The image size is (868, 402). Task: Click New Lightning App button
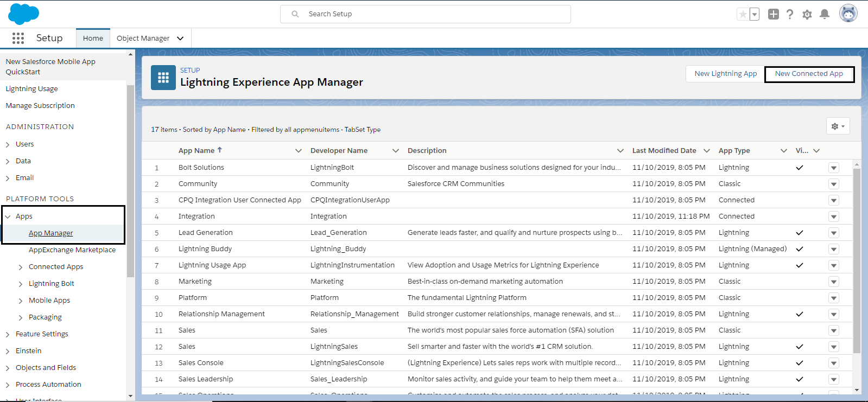725,74
